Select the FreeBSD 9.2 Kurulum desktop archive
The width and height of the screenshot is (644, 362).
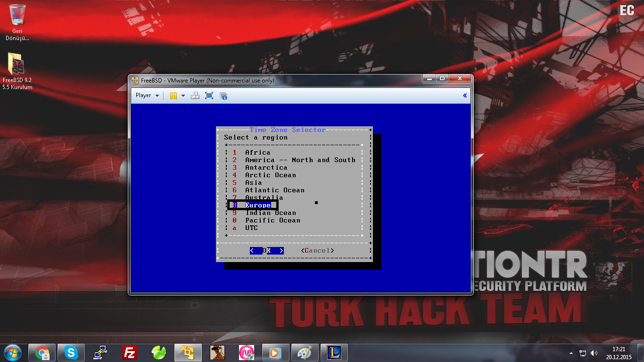click(x=17, y=71)
